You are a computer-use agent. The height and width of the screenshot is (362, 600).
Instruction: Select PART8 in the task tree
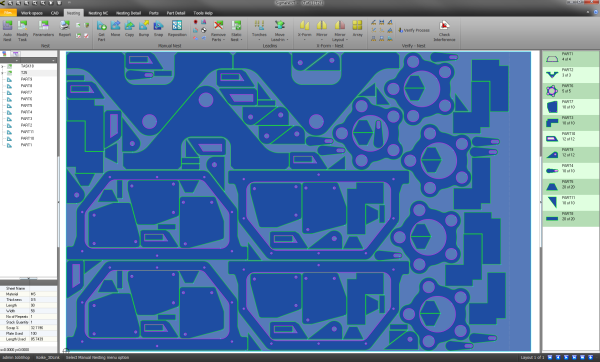click(x=26, y=86)
